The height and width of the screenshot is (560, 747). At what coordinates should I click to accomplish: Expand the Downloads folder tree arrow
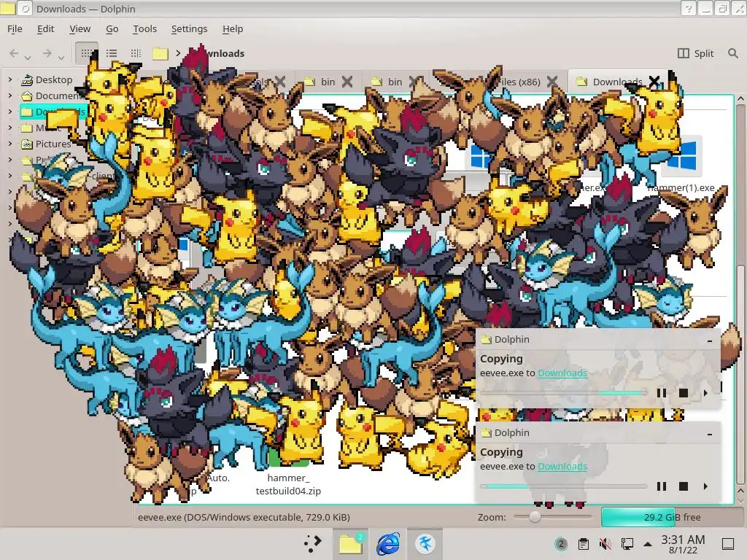10,112
